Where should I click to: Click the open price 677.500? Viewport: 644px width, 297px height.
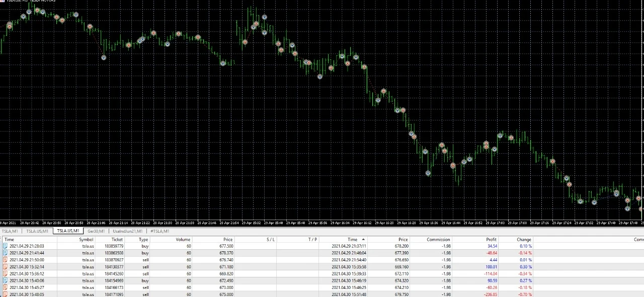click(x=226, y=246)
